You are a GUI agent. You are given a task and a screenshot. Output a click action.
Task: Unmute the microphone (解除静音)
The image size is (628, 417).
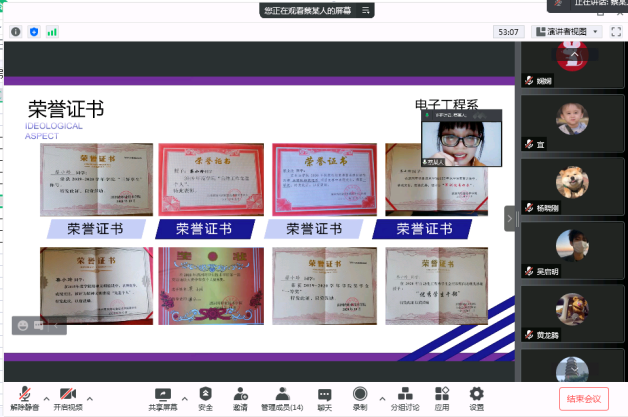pyautogui.click(x=22, y=397)
